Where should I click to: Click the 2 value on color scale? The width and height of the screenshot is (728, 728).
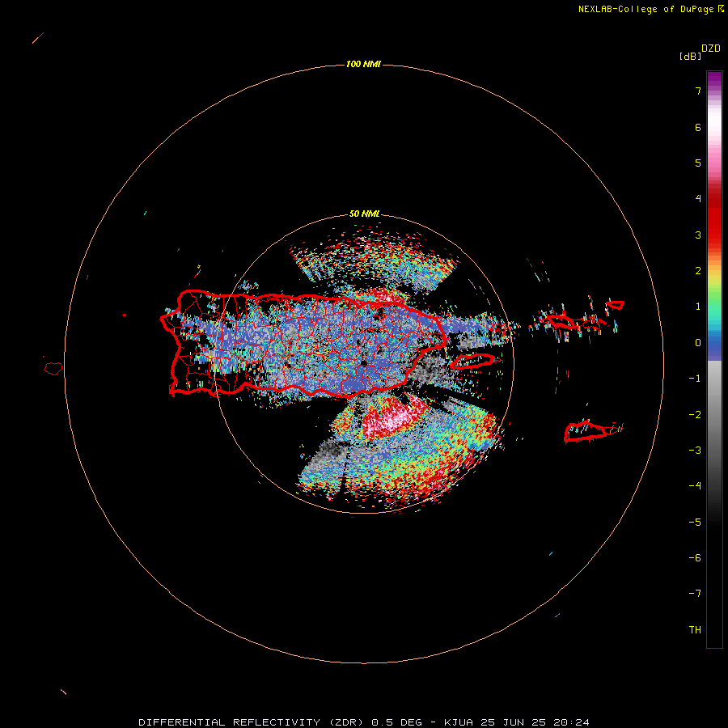point(698,271)
